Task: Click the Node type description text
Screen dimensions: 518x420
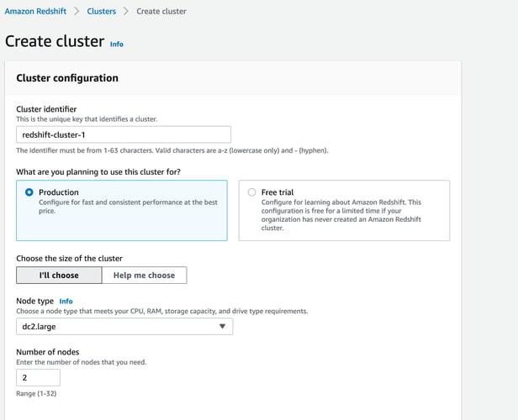Action: 161,311
